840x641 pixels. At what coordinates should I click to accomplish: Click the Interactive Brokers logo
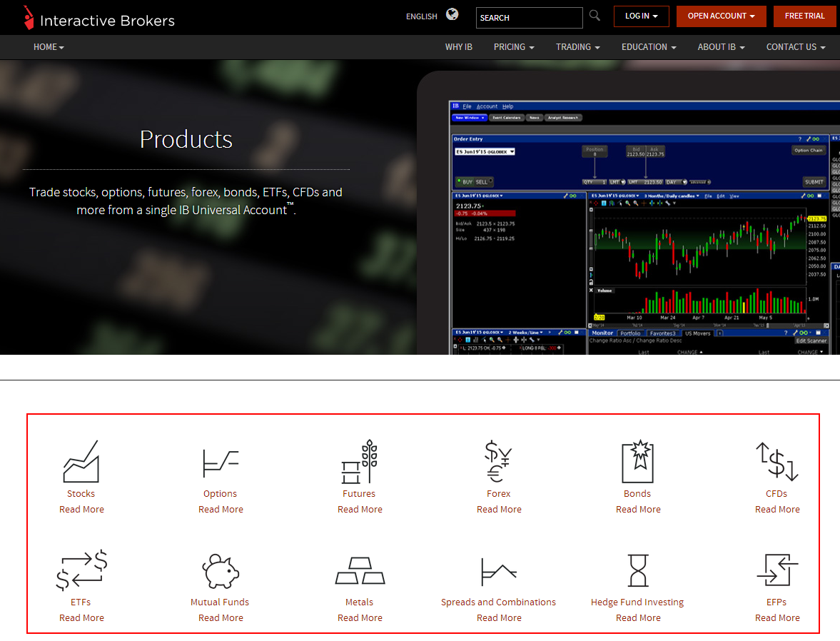coord(99,19)
